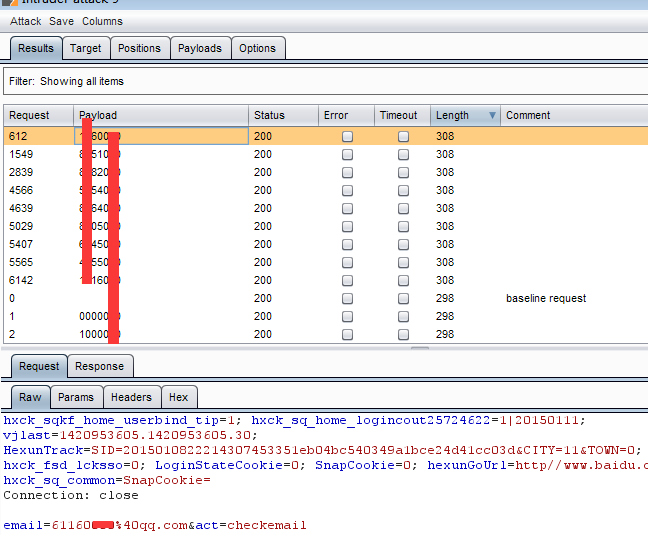
Task: Toggle Timeout checkbox for request 6142
Action: coord(403,281)
